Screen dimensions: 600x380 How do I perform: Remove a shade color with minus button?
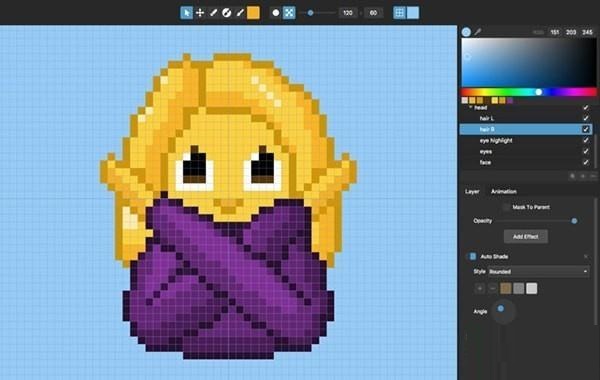coord(492,288)
